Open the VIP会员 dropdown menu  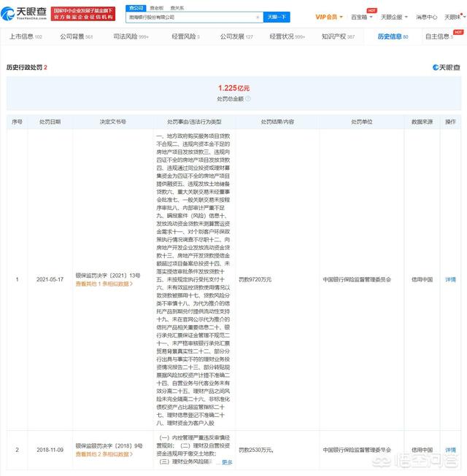point(328,17)
